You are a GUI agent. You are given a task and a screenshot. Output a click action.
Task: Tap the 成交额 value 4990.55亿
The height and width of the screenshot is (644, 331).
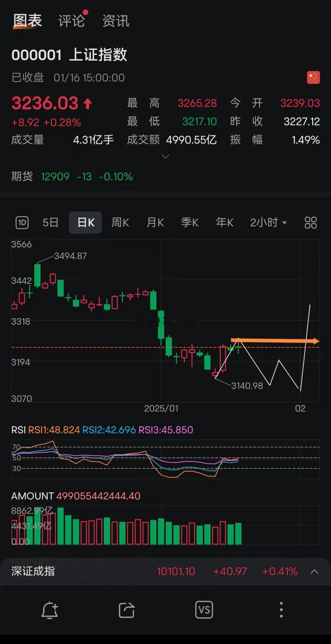point(191,140)
